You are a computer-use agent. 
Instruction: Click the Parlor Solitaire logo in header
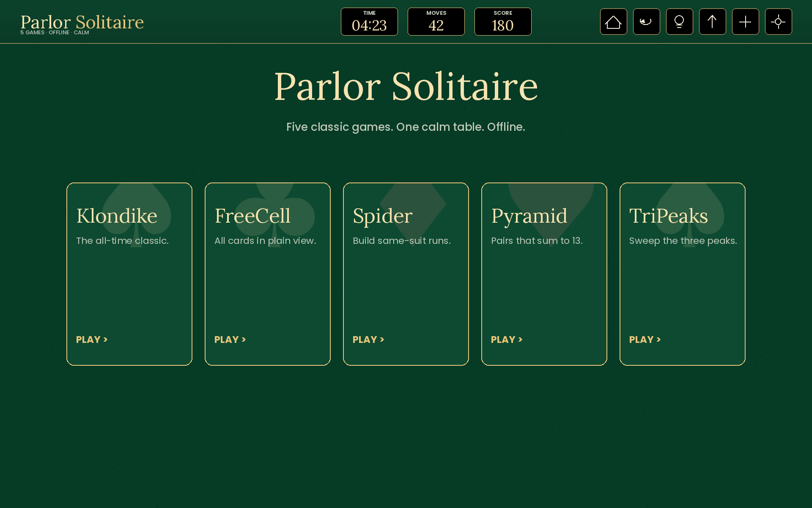(x=82, y=22)
